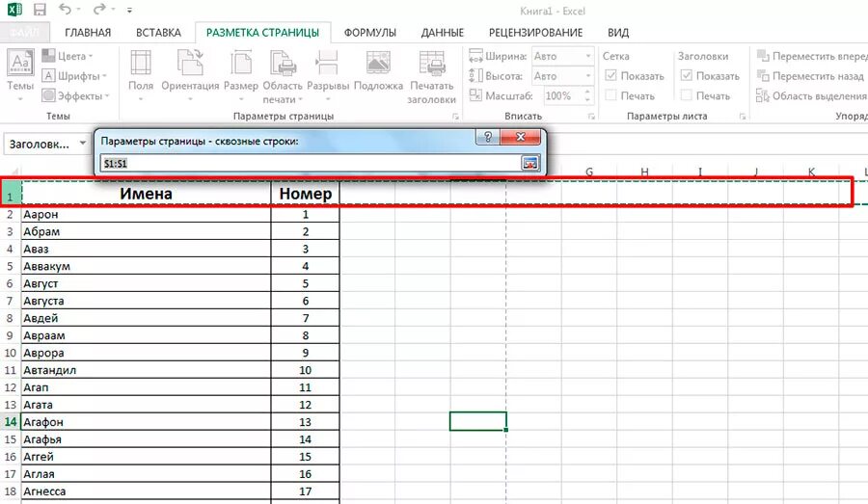This screenshot has height=504, width=868.
Task: Open Область выделения selection pane
Action: [x=811, y=95]
